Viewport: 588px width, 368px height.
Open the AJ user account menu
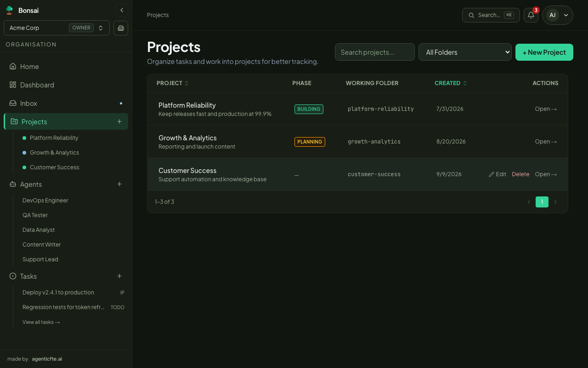click(x=558, y=15)
